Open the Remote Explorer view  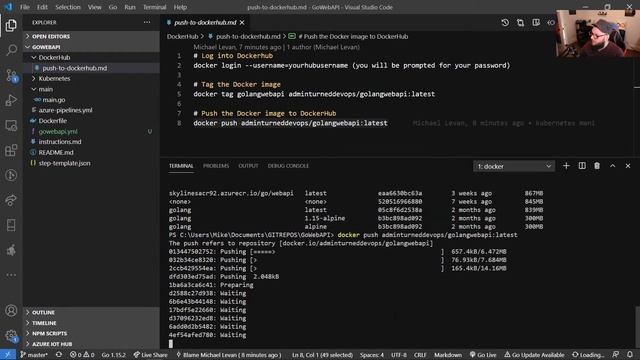(11, 125)
